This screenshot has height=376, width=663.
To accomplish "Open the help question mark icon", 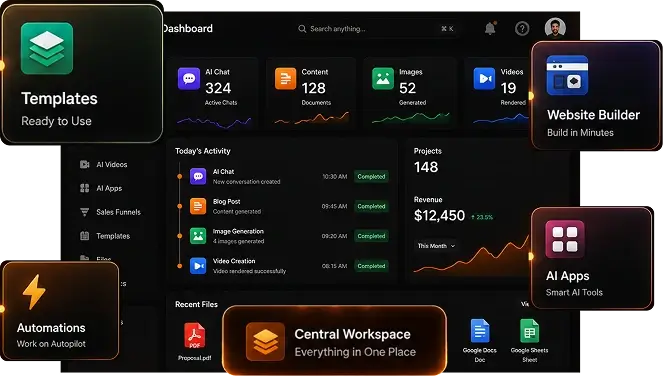I will 522,29.
